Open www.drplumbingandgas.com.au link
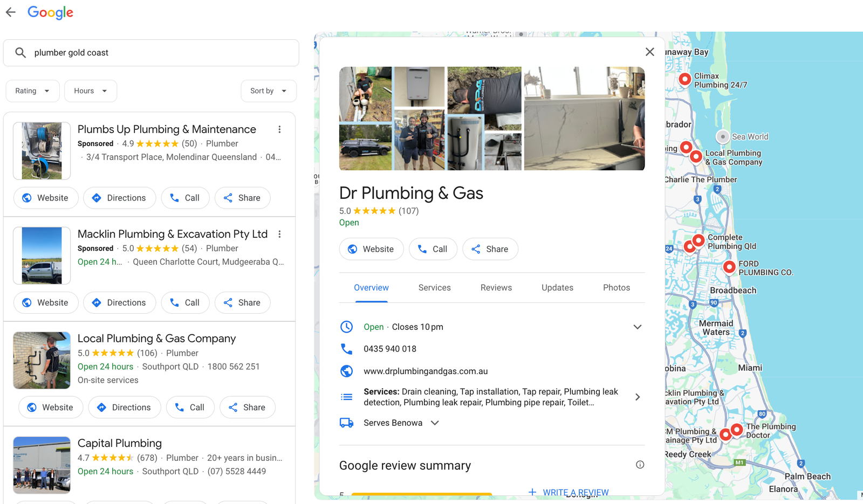The width and height of the screenshot is (863, 504). click(x=426, y=371)
